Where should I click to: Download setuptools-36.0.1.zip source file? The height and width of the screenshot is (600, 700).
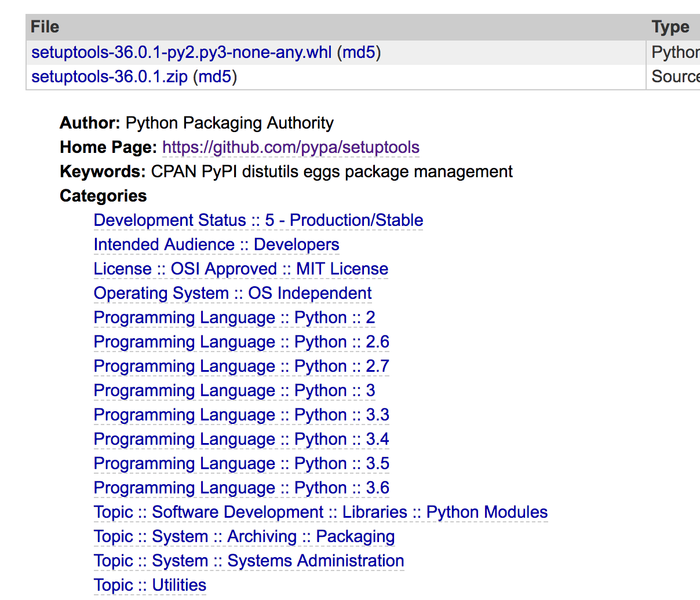(x=110, y=76)
